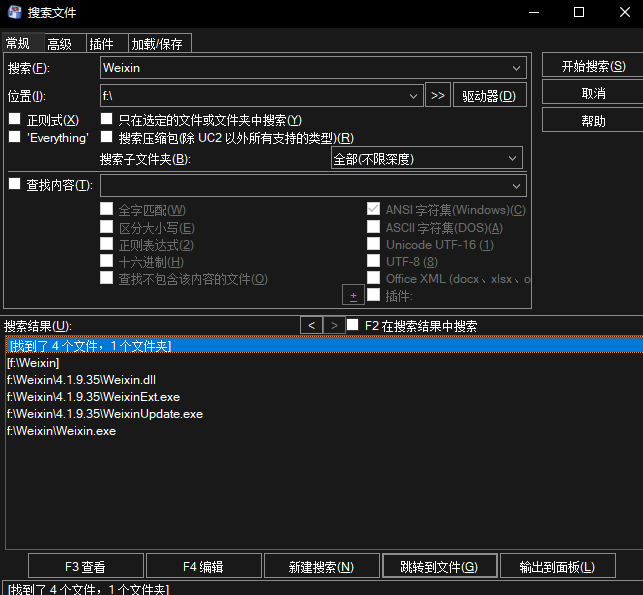The height and width of the screenshot is (595, 643).
Task: Select the 找到了 4 个文件 summary row
Action: tap(324, 345)
